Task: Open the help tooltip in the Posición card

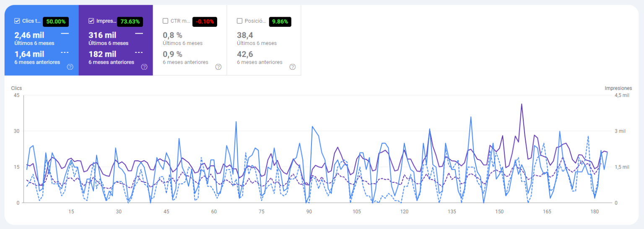Action: 293,67
